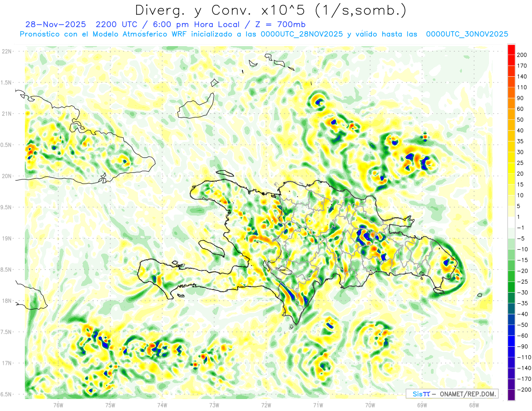The image size is (532, 411).
Task: Click the "-170" colorbar label
Action: [524, 379]
